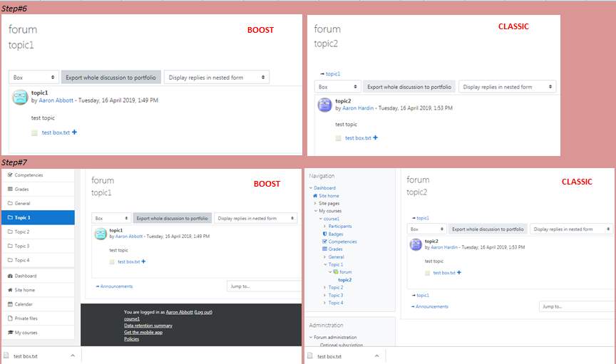Open Box dropdown in Step 6 Boost panel
Image resolution: width=616 pixels, height=364 pixels.
34,78
